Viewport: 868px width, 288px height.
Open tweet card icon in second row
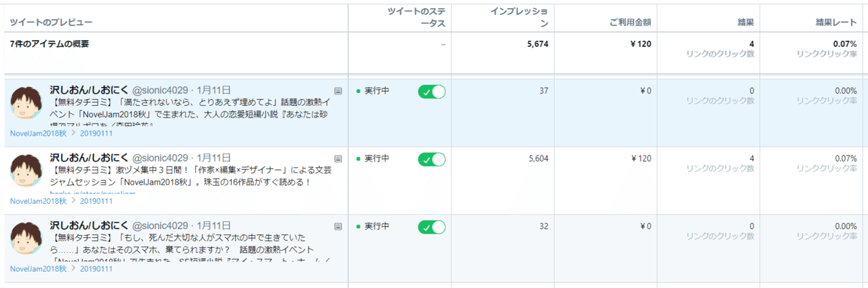338,158
